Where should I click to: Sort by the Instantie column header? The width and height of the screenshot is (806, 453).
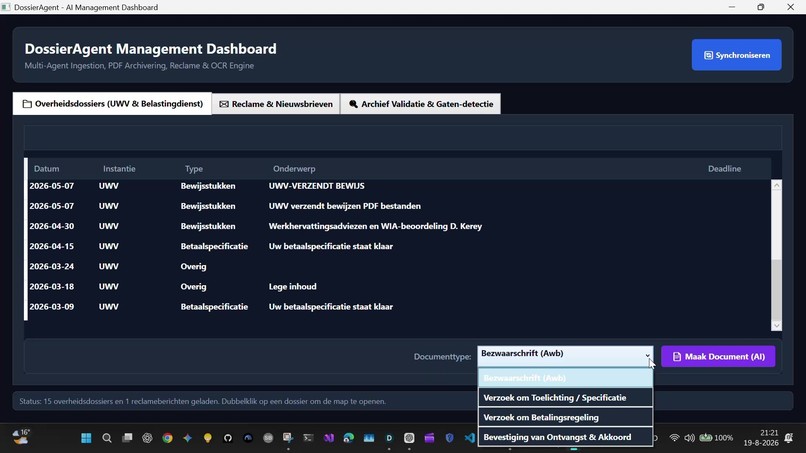(x=119, y=169)
